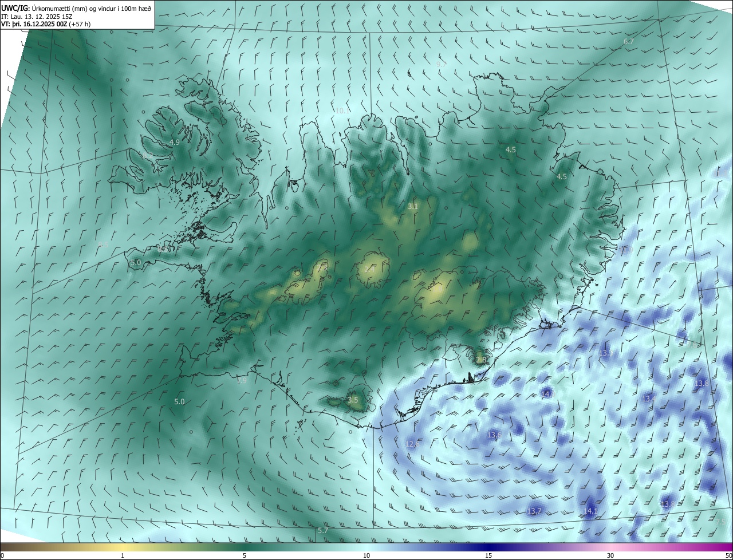Click the 7.6 value label on the map
The height and width of the screenshot is (560, 733).
692,345
